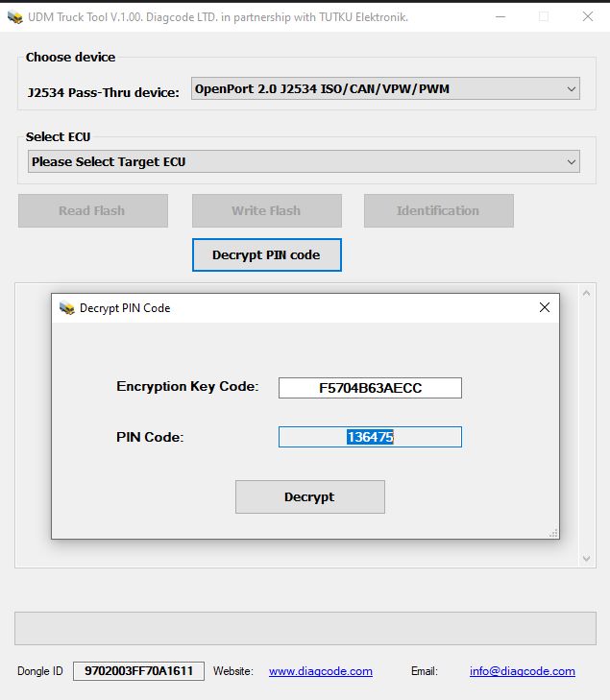This screenshot has width=610, height=700.
Task: Click the dialog resize grip corner
Action: coord(553,534)
